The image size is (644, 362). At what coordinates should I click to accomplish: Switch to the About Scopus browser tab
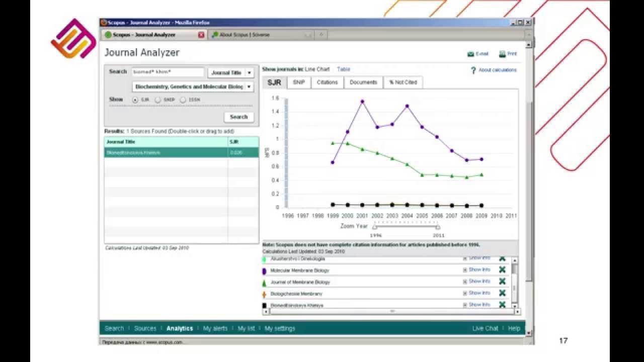click(x=261, y=35)
